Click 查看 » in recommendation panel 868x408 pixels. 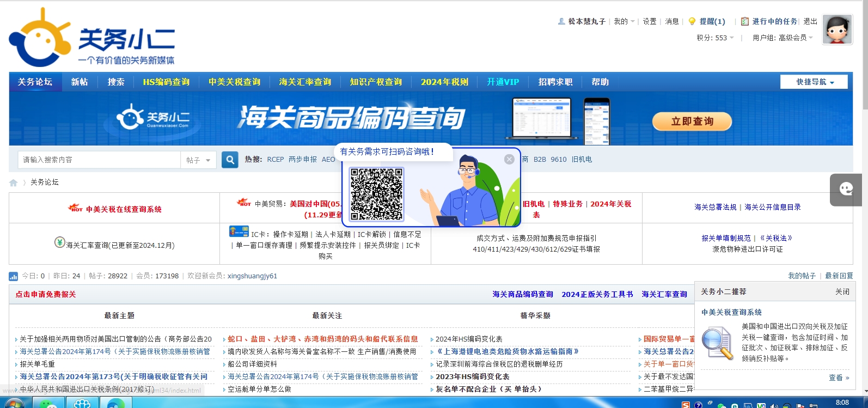(839, 377)
